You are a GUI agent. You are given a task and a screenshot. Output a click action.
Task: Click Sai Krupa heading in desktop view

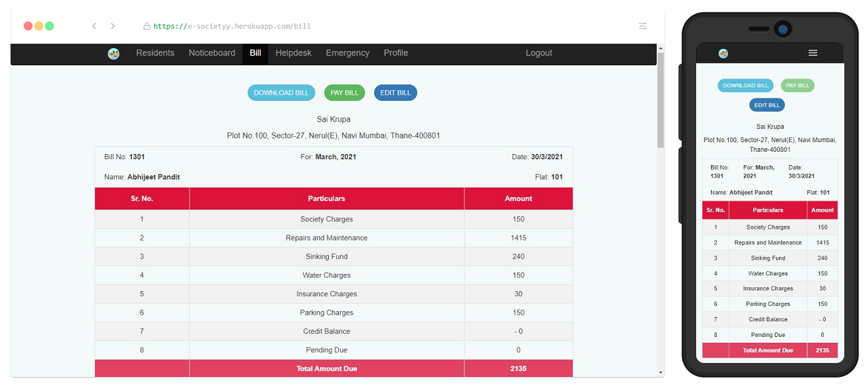tap(333, 119)
